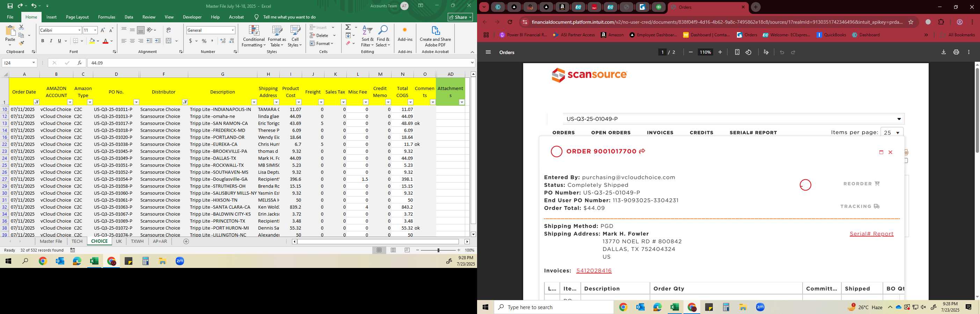This screenshot has height=314, width=980.
Task: Apply Percent Style format
Action: click(204, 41)
